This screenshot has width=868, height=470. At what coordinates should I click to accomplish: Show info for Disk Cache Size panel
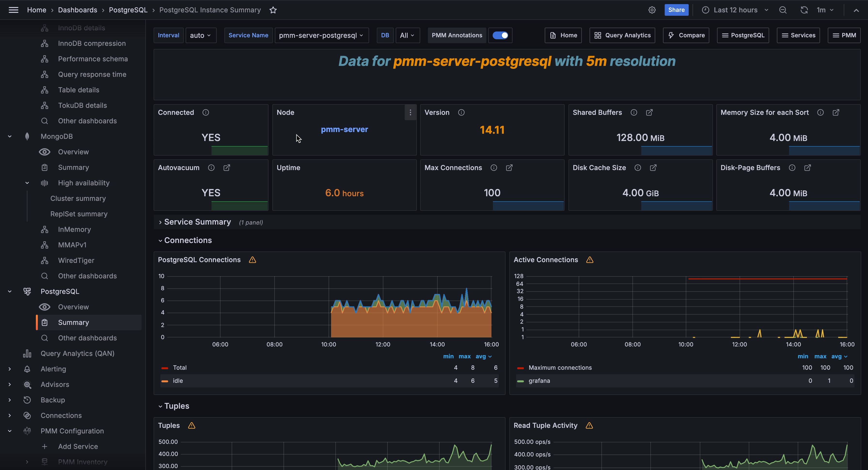coord(638,168)
